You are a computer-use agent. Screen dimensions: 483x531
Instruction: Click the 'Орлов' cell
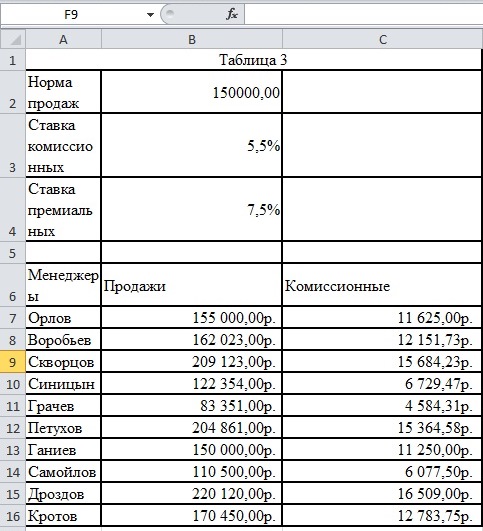(63, 318)
